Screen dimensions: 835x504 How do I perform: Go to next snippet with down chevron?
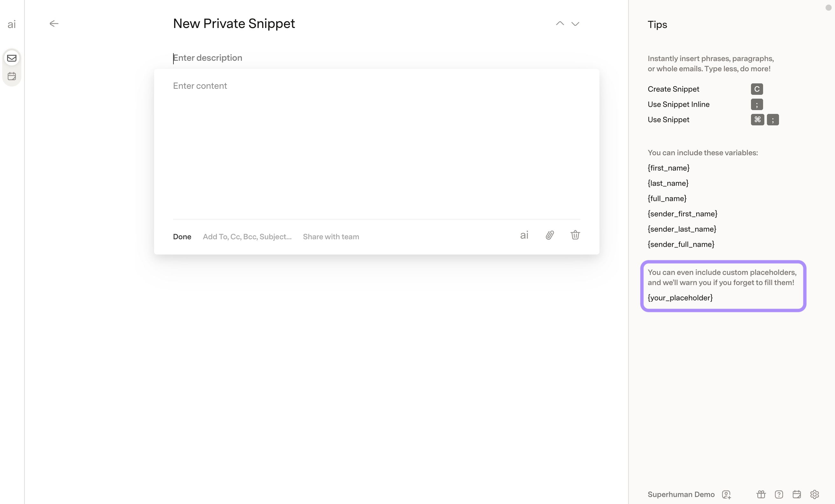click(575, 24)
